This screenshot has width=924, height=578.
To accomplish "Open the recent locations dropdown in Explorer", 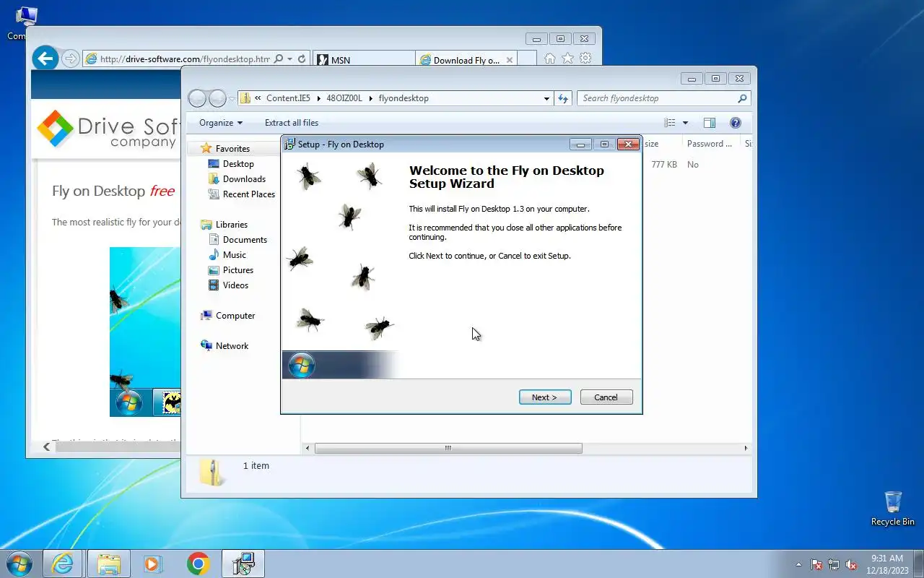I will (232, 98).
